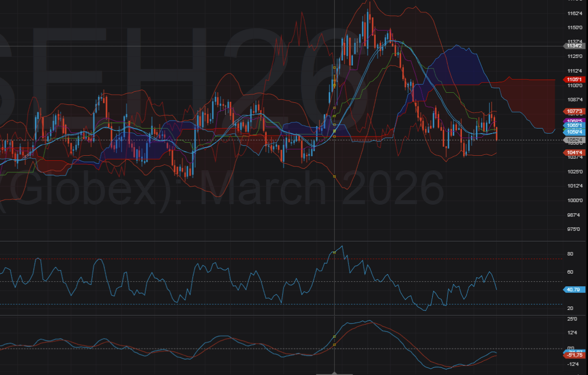Viewport: 588px width, 375px height.
Task: Select upper yellow marker in MACD pane
Action: point(334,336)
